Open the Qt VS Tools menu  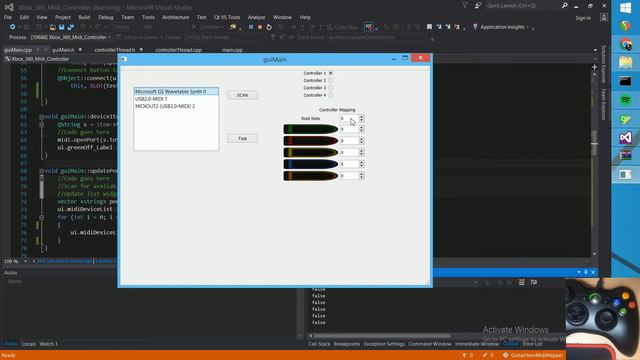pos(227,17)
